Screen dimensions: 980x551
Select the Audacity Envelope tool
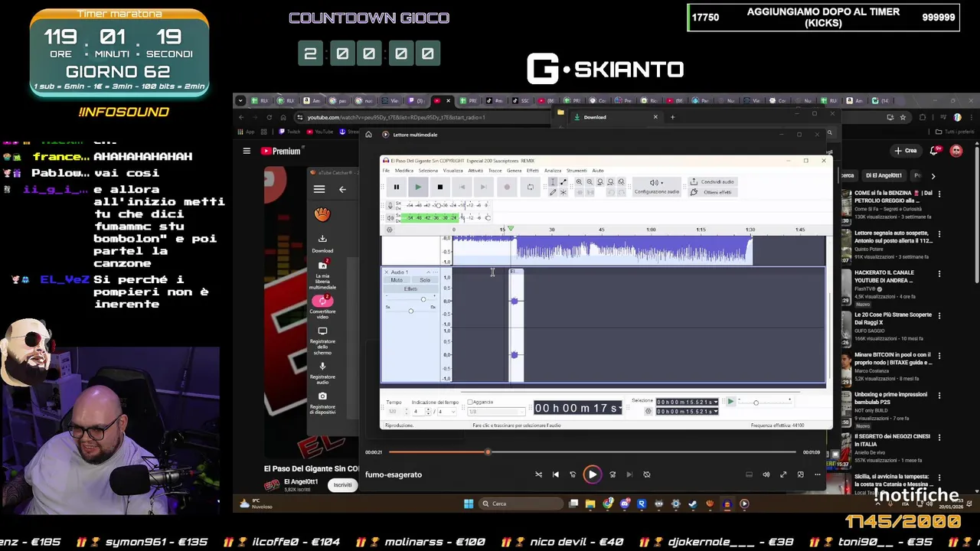click(563, 182)
